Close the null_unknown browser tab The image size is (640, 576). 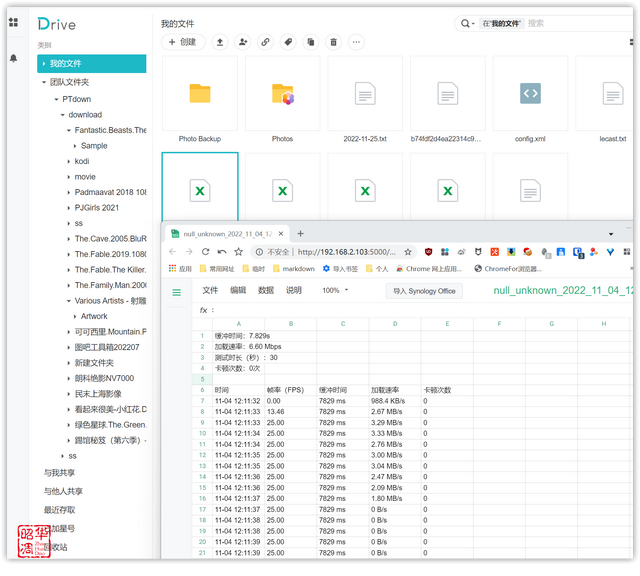point(281,234)
